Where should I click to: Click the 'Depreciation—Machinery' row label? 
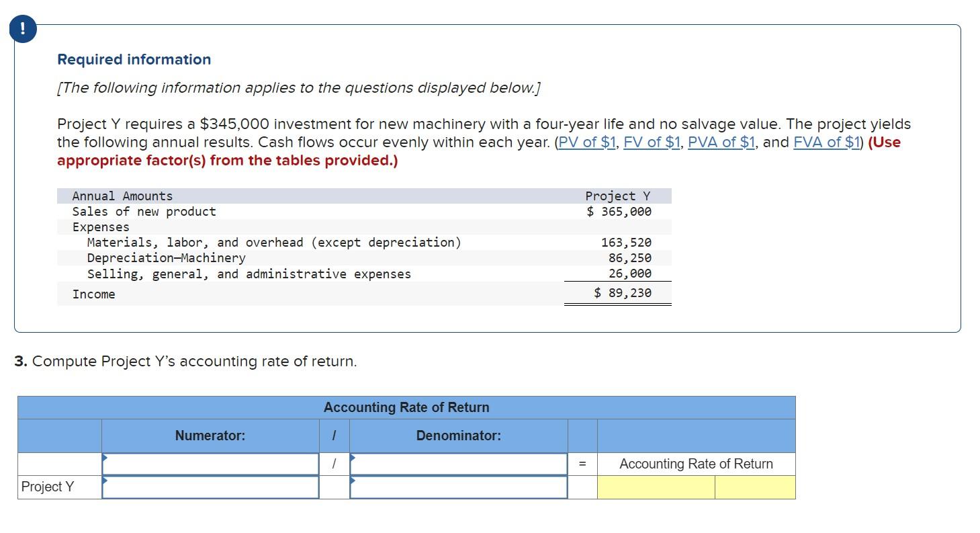click(166, 258)
